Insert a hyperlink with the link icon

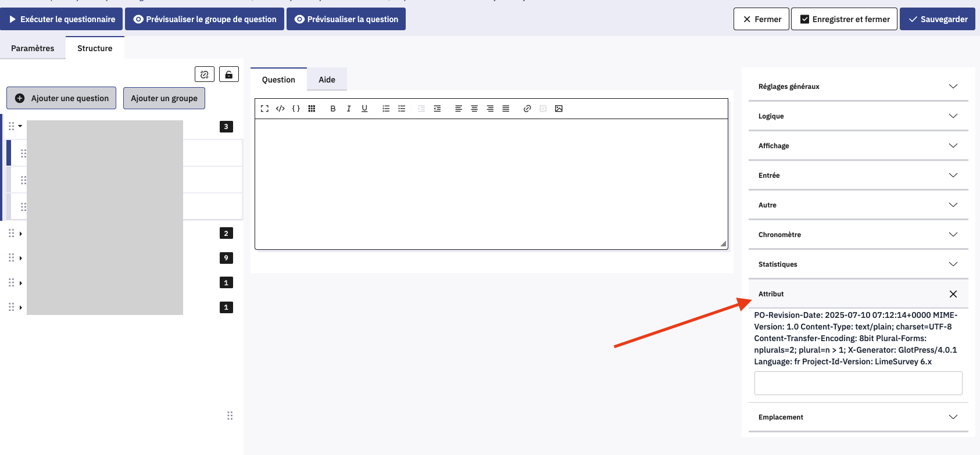pos(527,109)
